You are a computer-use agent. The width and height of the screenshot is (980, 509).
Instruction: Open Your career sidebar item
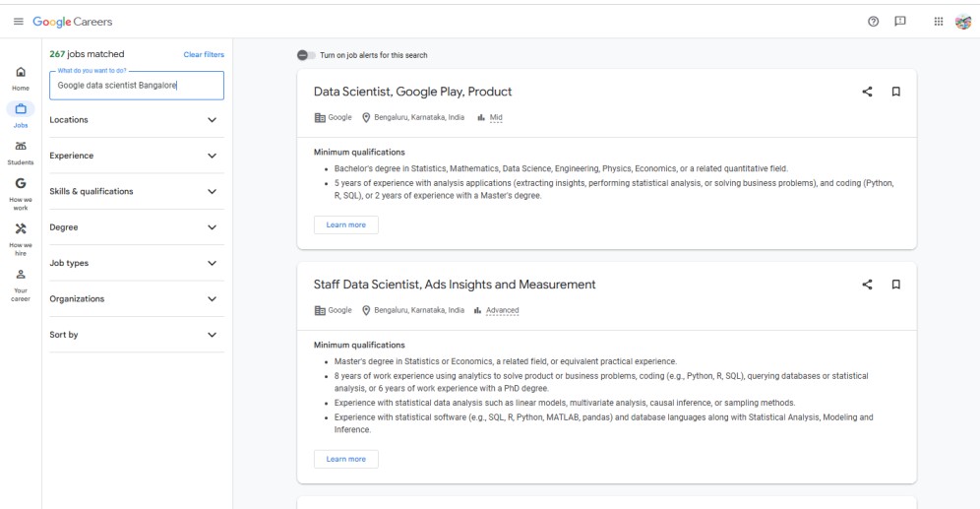tap(21, 286)
